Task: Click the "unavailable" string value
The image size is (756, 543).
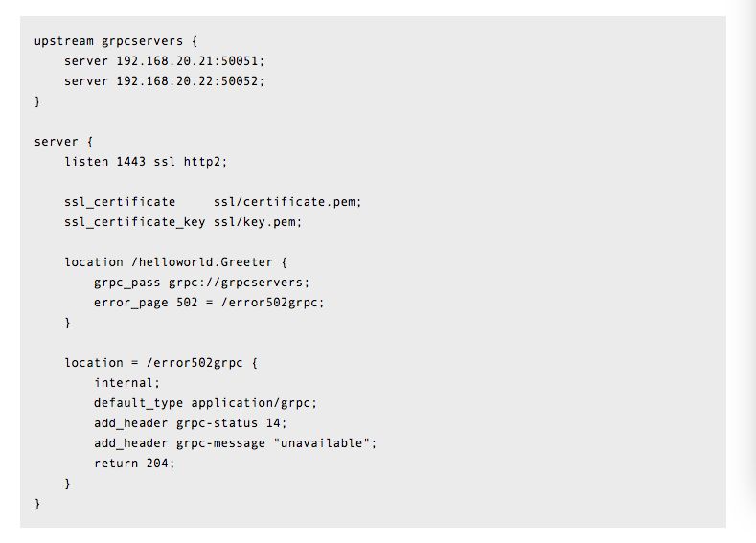Action: point(321,443)
